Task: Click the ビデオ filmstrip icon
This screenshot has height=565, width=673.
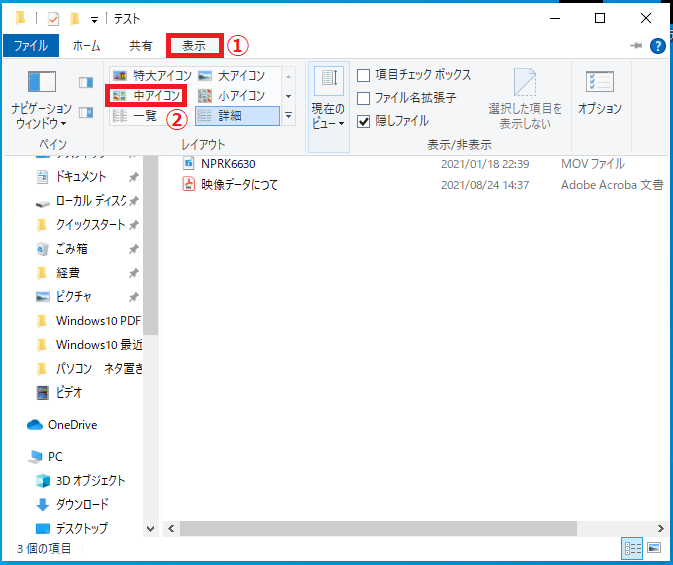Action: [42, 393]
